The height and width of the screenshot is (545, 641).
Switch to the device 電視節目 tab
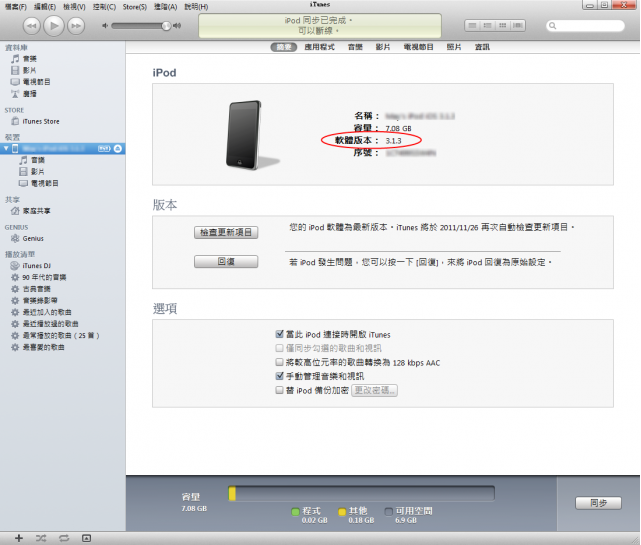click(x=418, y=47)
